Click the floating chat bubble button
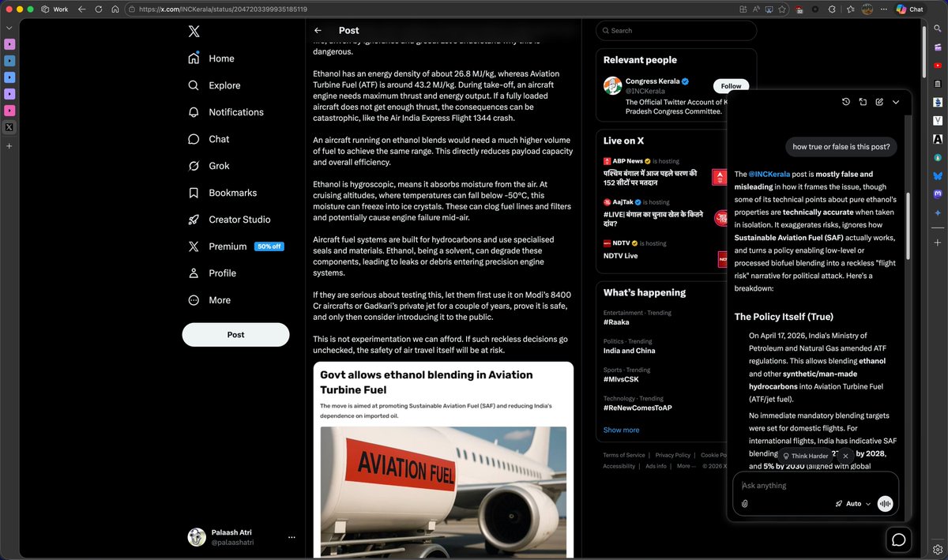 tap(898, 539)
